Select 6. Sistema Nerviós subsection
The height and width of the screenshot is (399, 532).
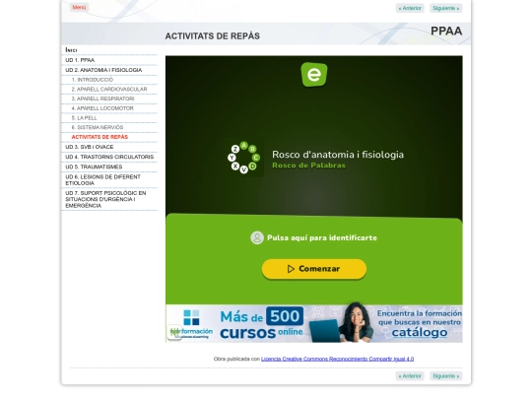coord(109,127)
